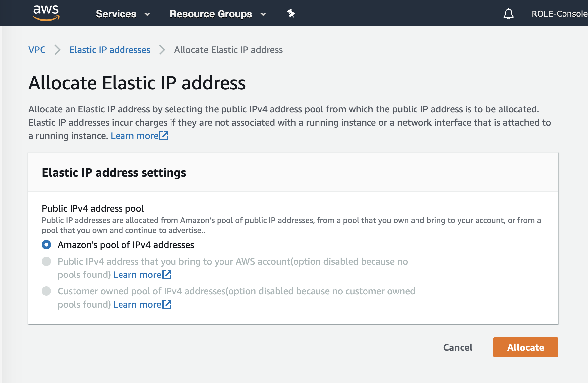This screenshot has height=383, width=588.
Task: Go to Elastic IP addresses breadcrumb link
Action: pyautogui.click(x=110, y=50)
